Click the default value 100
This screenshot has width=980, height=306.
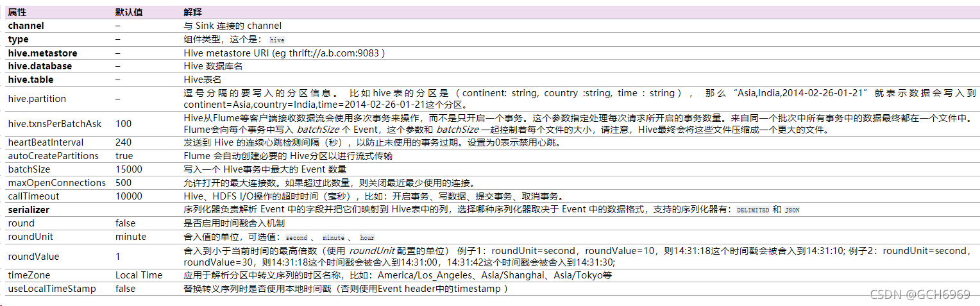click(x=123, y=123)
